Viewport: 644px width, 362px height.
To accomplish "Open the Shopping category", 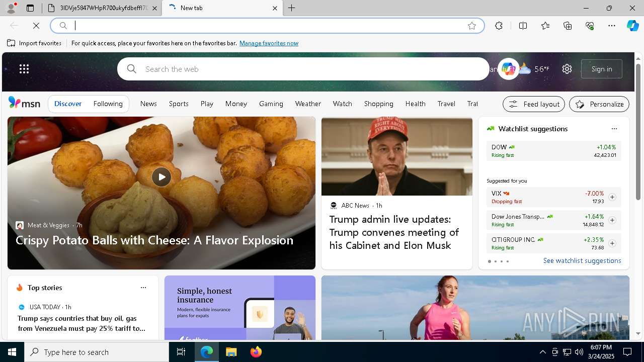I will 379,104.
